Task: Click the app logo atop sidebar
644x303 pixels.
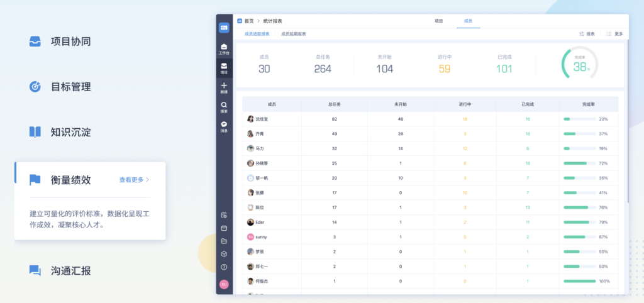Action: [224, 28]
